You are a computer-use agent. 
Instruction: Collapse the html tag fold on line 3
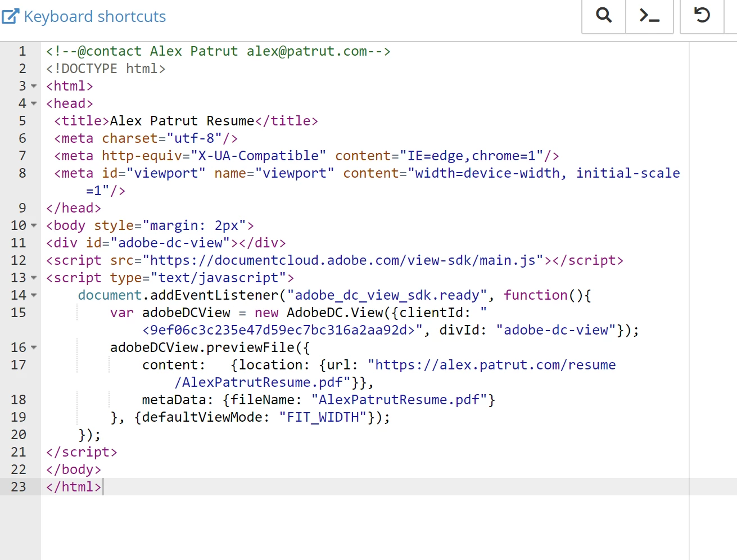(34, 86)
